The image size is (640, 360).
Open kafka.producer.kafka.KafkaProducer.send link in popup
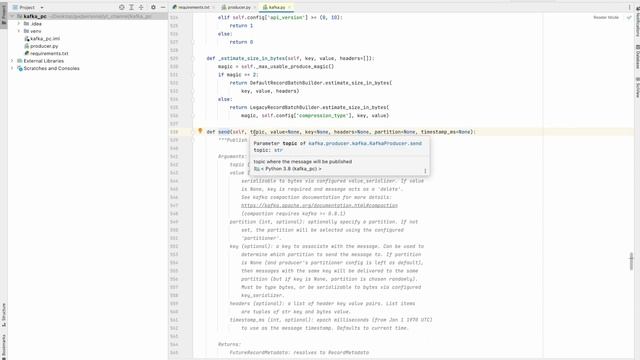click(365, 143)
